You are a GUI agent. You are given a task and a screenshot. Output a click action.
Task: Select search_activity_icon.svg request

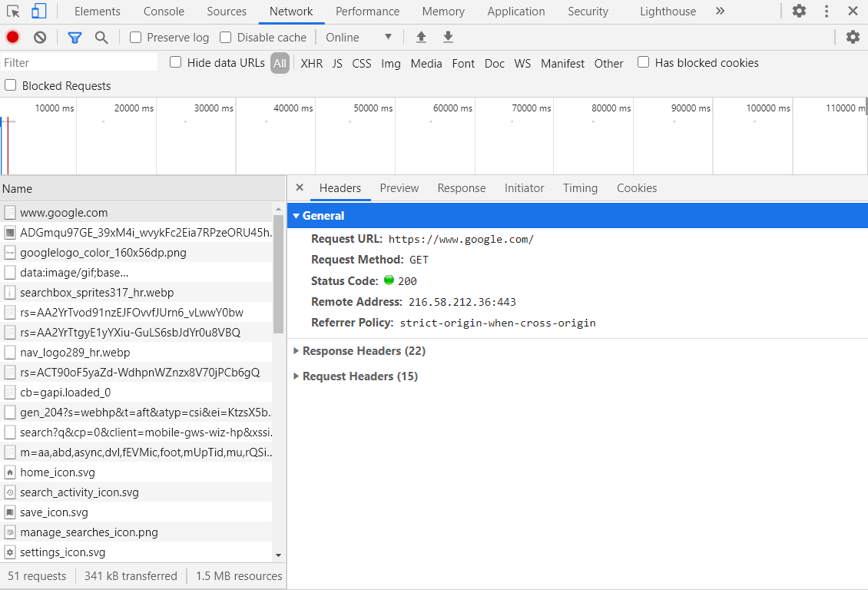[136, 492]
